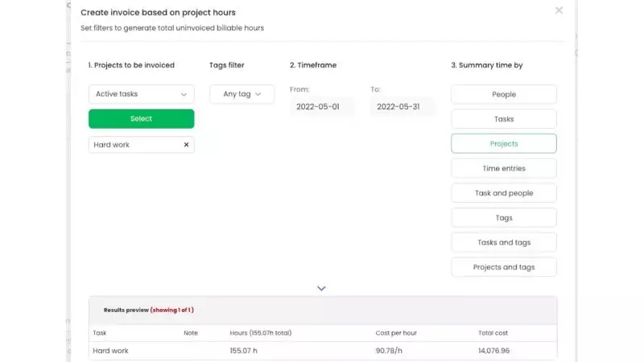Click the Hours column header

260,333
